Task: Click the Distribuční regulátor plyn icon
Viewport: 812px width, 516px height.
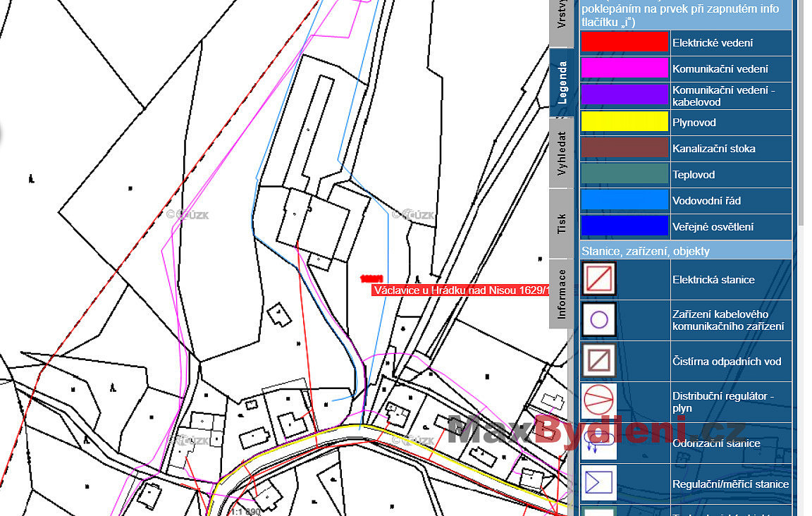Action: pos(598,402)
